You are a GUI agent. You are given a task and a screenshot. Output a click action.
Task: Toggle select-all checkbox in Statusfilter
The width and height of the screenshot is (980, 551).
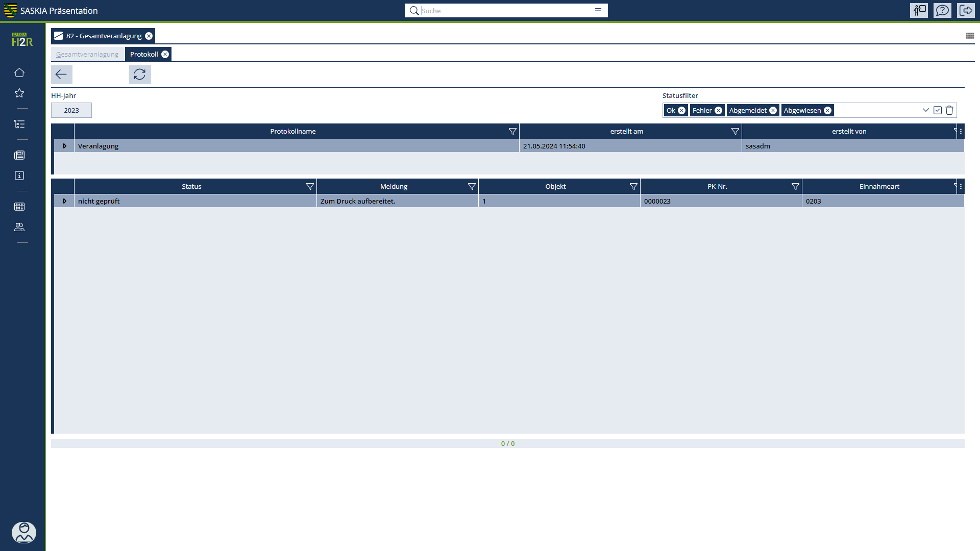pos(938,110)
